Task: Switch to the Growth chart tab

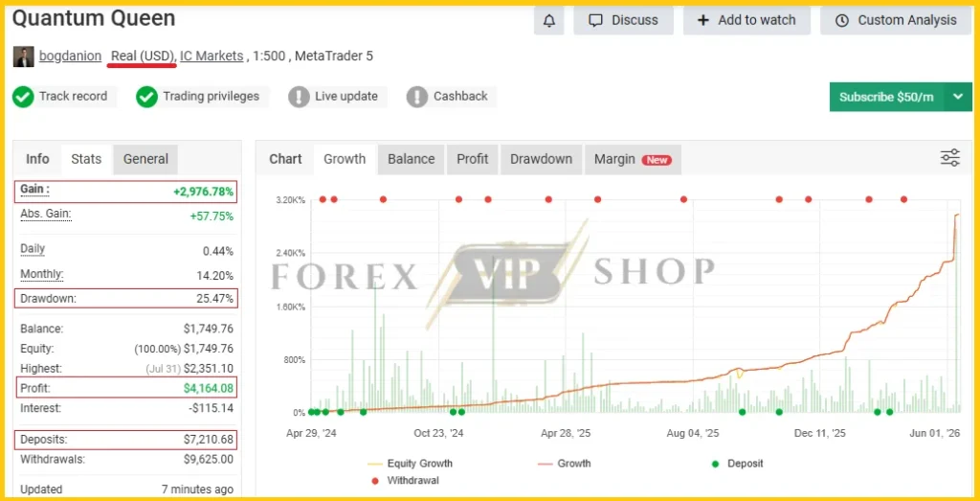Action: (x=345, y=159)
